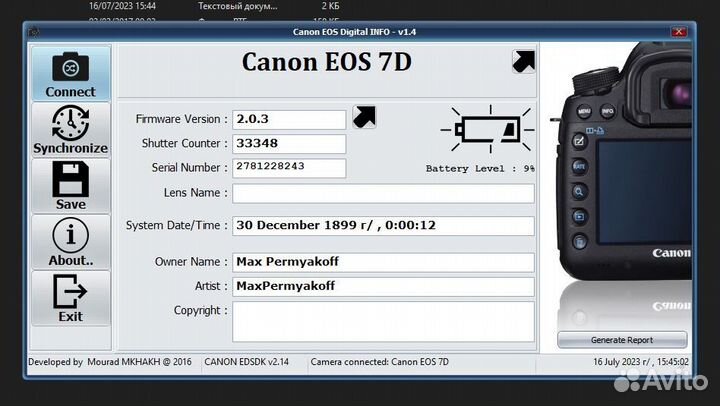The image size is (720, 406).
Task: Click the window title 'Canon EOS Digital INFO - v1.4'
Action: click(x=354, y=32)
